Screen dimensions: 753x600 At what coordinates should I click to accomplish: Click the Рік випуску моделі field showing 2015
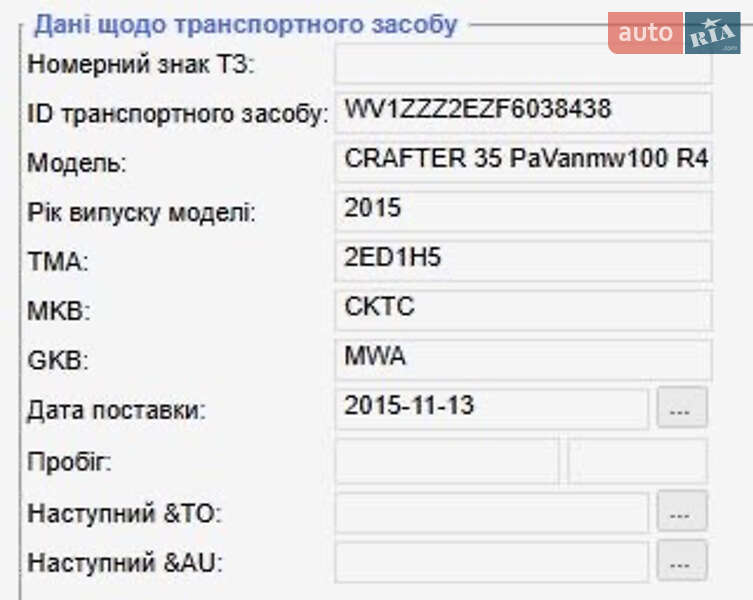[x=522, y=211]
